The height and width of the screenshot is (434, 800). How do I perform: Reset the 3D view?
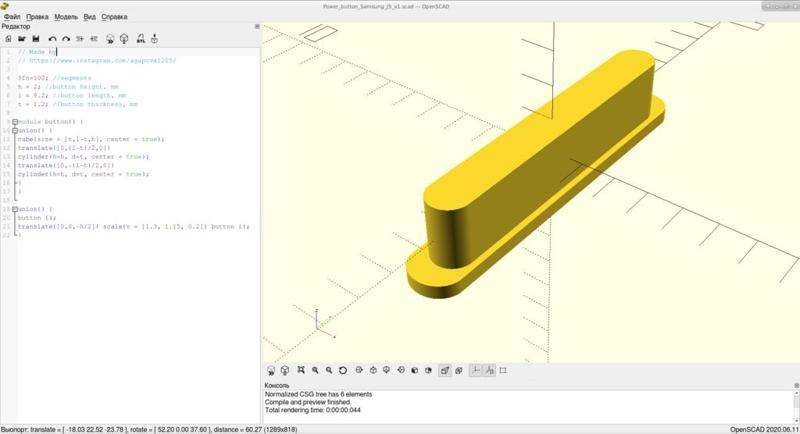(x=343, y=370)
